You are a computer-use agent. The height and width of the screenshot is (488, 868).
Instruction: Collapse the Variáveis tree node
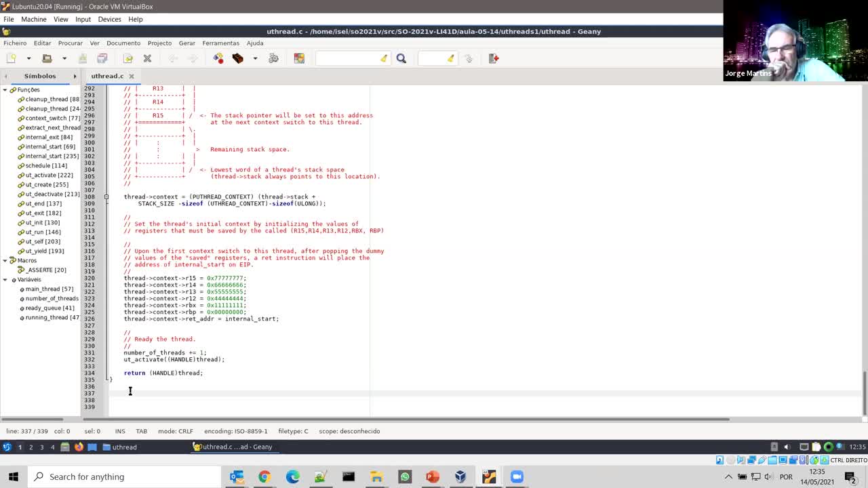point(5,279)
